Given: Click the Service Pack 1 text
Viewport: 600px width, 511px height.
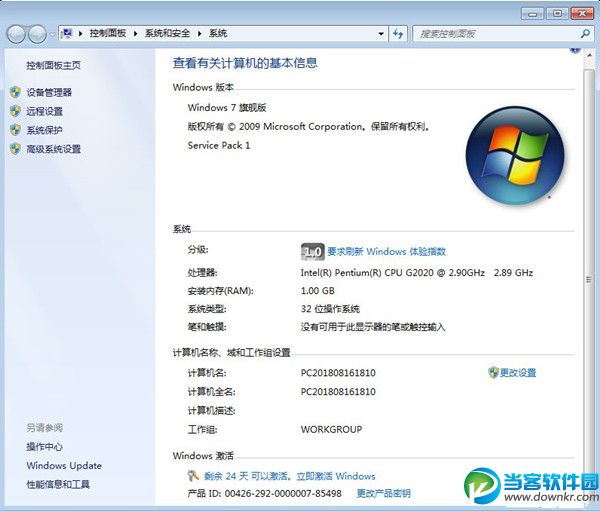Looking at the screenshot, I should [218, 145].
